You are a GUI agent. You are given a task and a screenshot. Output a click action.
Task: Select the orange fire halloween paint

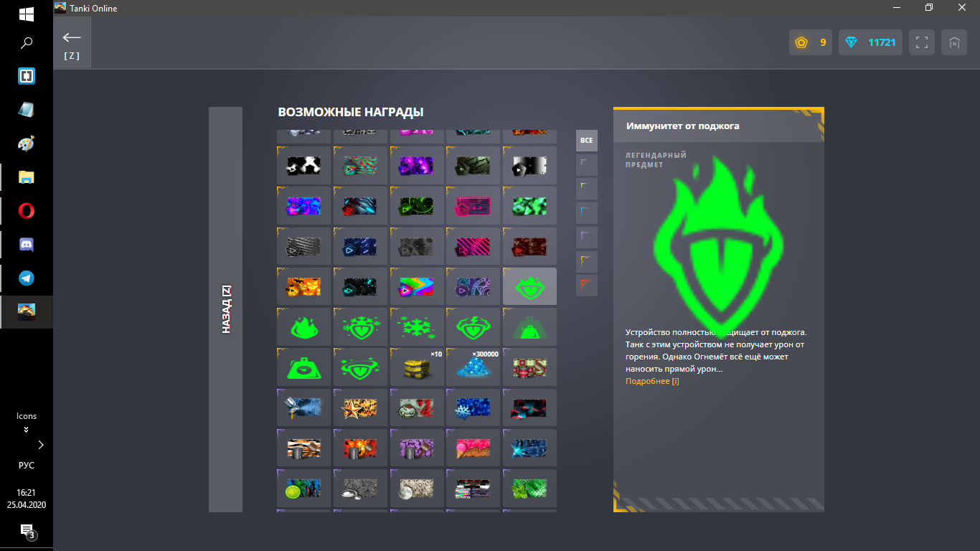point(303,287)
